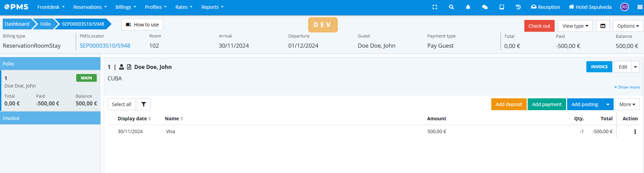
Task: Open Visa row three-dot action menu
Action: pyautogui.click(x=635, y=132)
